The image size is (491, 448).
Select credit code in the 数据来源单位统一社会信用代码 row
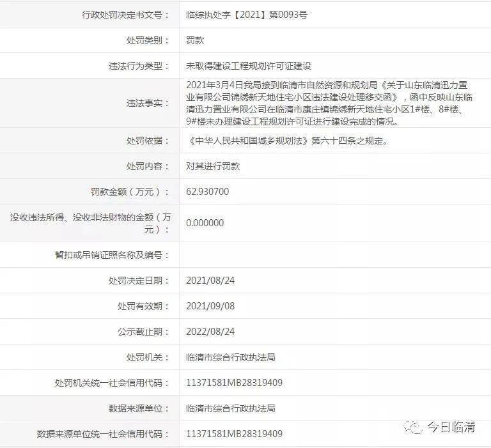pyautogui.click(x=234, y=434)
